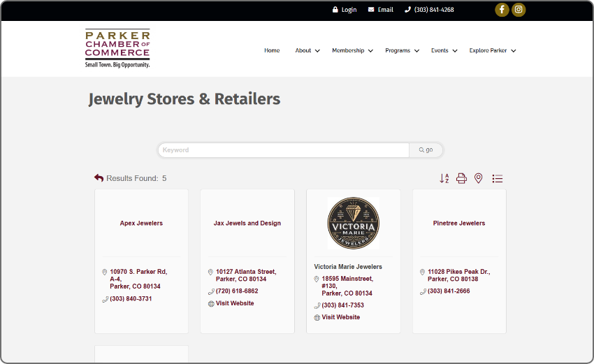Open the Instagram profile icon
This screenshot has width=594, height=364.
point(519,10)
